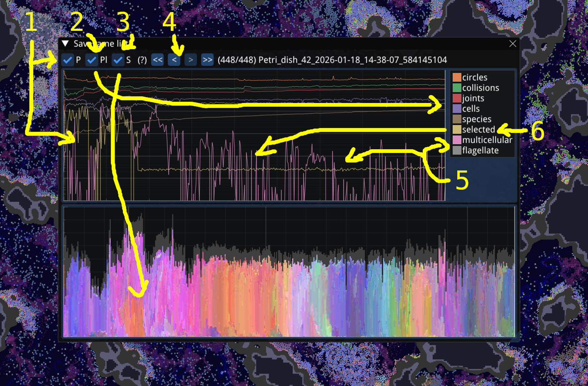
Task: Uncheck the Pl checkbox
Action: coord(92,60)
